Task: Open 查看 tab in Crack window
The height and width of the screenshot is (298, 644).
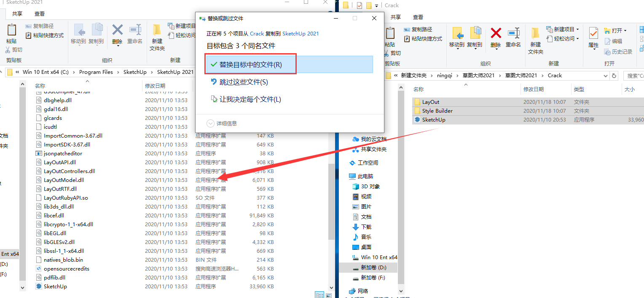Action: [x=418, y=17]
